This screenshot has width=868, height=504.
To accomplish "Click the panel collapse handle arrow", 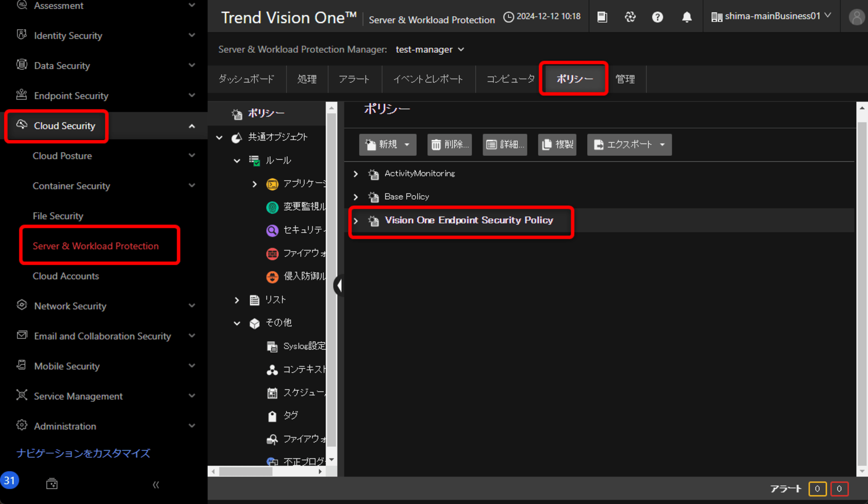I will point(339,285).
